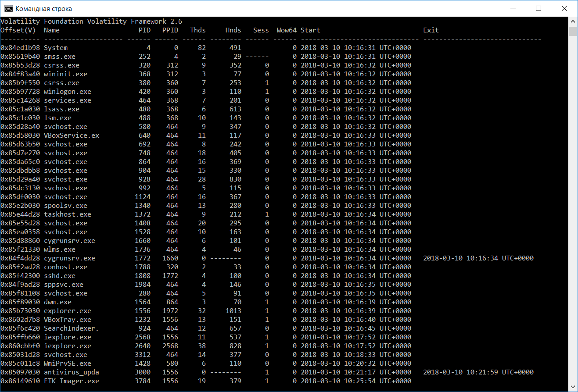Click the Name column header
The height and width of the screenshot is (392, 578).
(52, 30)
